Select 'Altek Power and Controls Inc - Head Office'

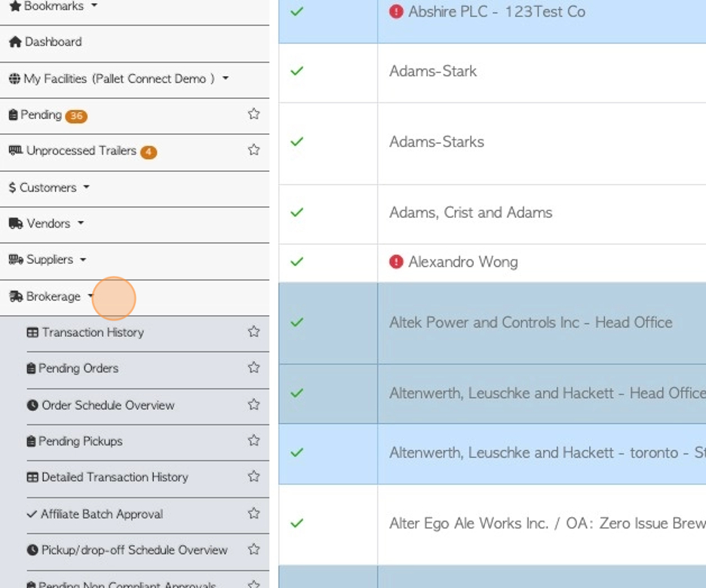pyautogui.click(x=531, y=322)
